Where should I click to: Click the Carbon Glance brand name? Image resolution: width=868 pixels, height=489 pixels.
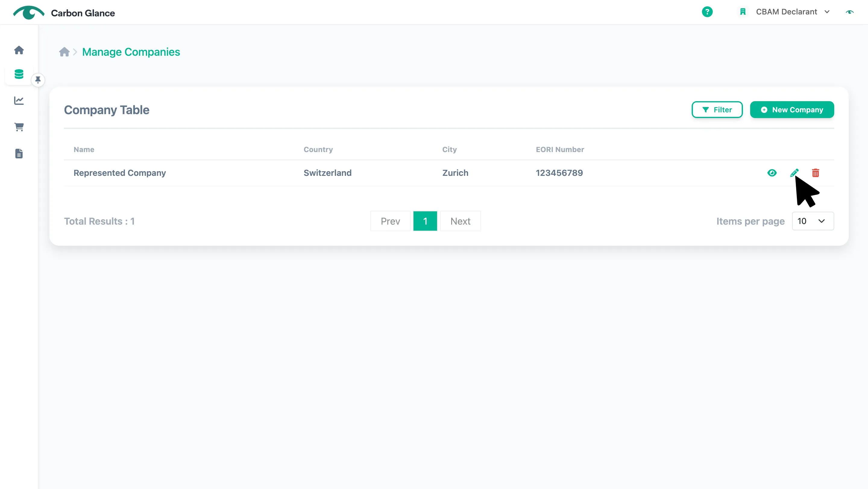(83, 13)
